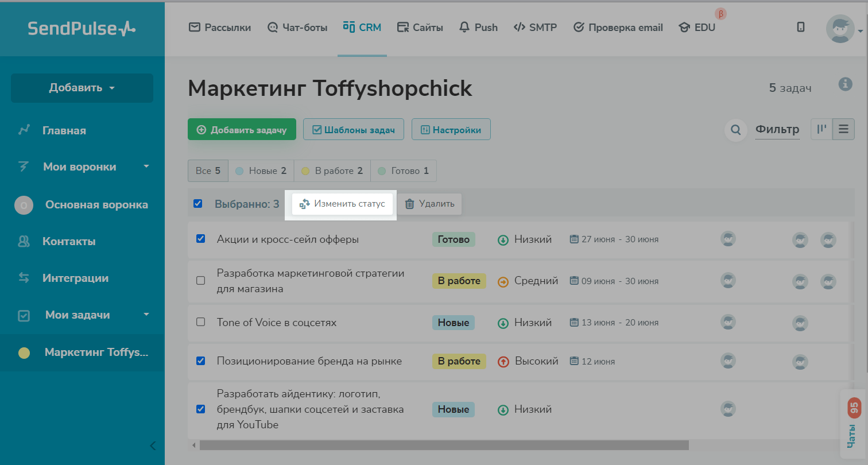Click the Низкий priority icon for Акции row
This screenshot has height=465, width=868.
click(x=503, y=240)
